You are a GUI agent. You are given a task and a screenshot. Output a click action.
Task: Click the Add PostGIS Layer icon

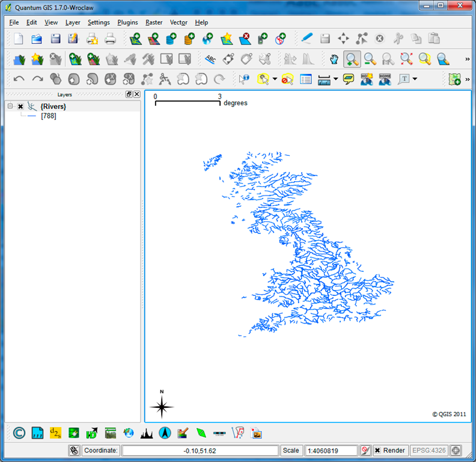click(x=171, y=39)
